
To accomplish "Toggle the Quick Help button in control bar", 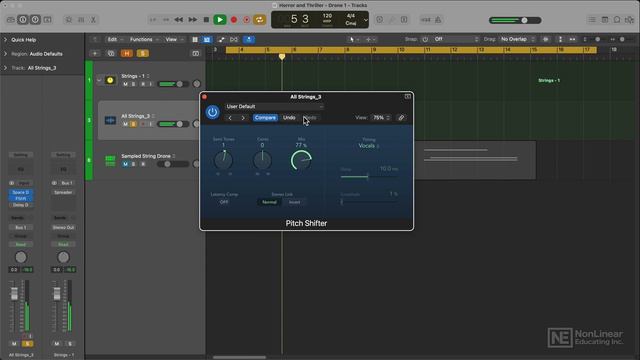I will click(36, 20).
